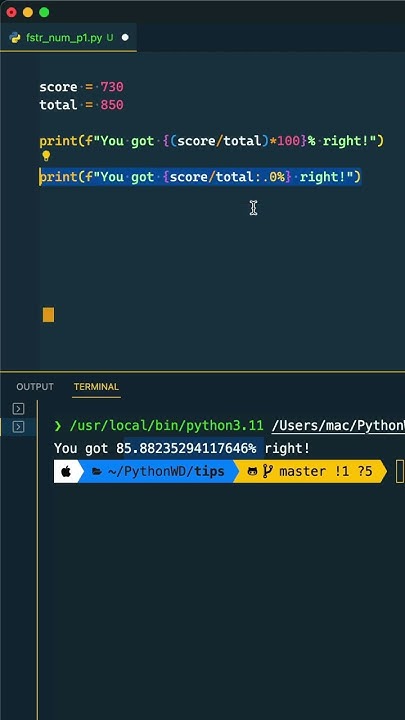405x720 pixels.
Task: Switch to the TERMINAL panel tab
Action: [96, 387]
